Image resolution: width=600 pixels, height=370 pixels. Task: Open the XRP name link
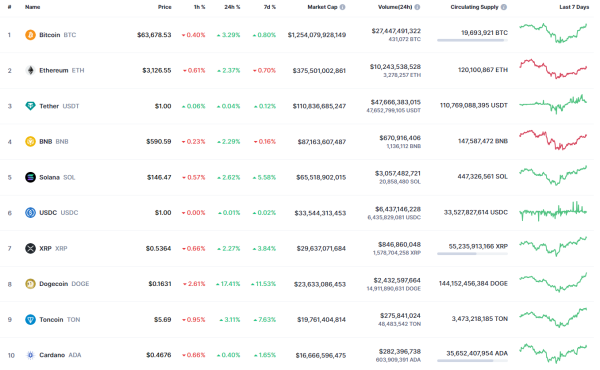click(53, 248)
